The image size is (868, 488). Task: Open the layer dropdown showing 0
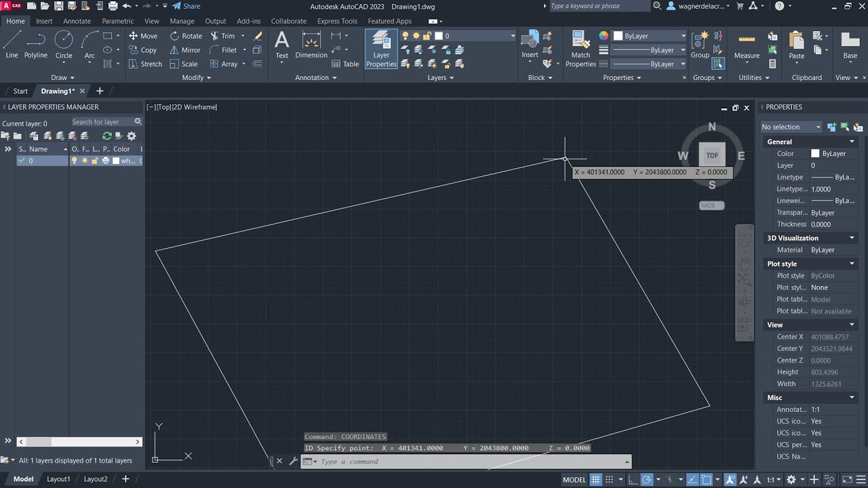[x=459, y=36]
